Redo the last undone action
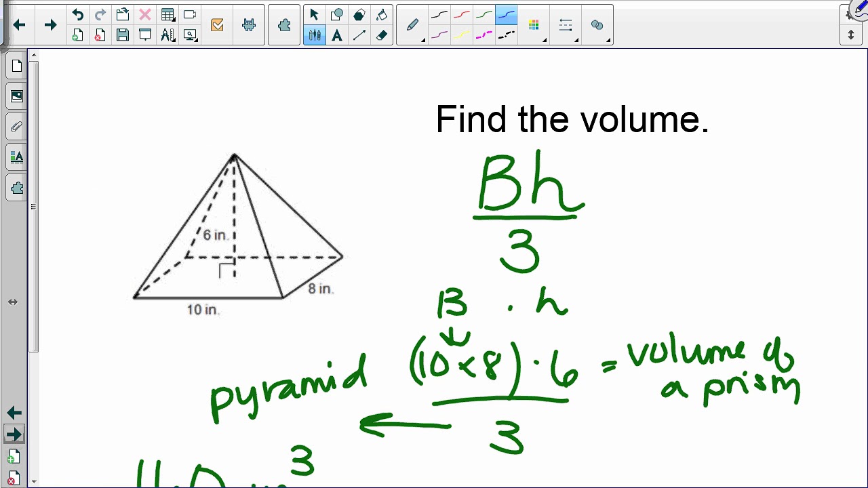Viewport: 868px width, 488px height. pos(100,15)
